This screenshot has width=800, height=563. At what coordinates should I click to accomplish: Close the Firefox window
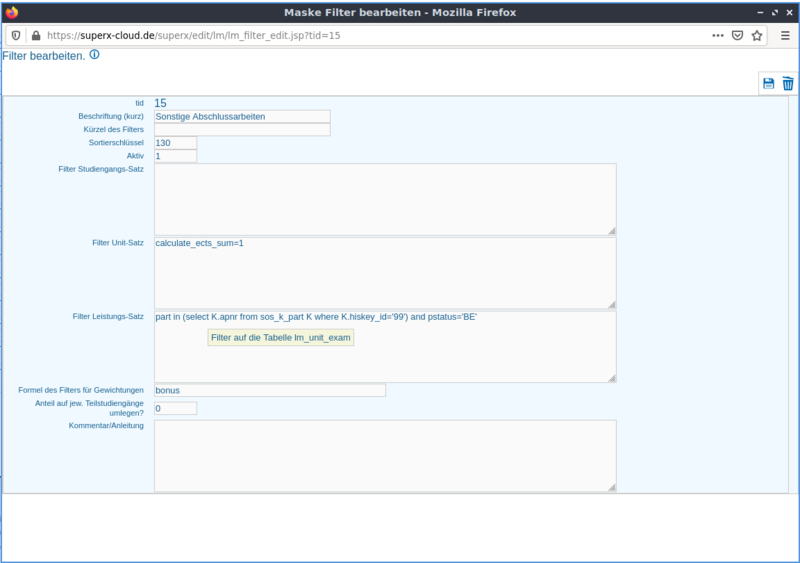point(789,12)
